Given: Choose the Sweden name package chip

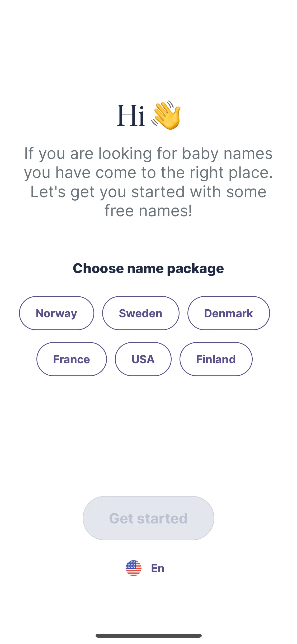Looking at the screenshot, I should (x=141, y=313).
